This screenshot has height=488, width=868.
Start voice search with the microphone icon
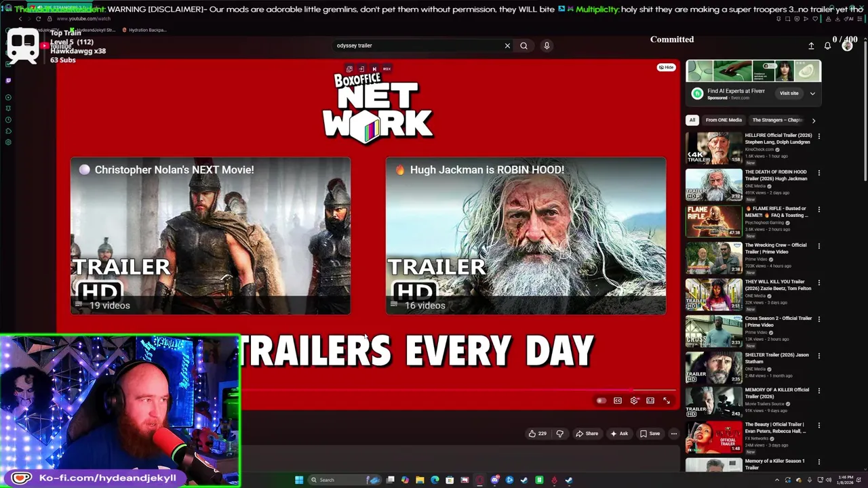pyautogui.click(x=547, y=45)
